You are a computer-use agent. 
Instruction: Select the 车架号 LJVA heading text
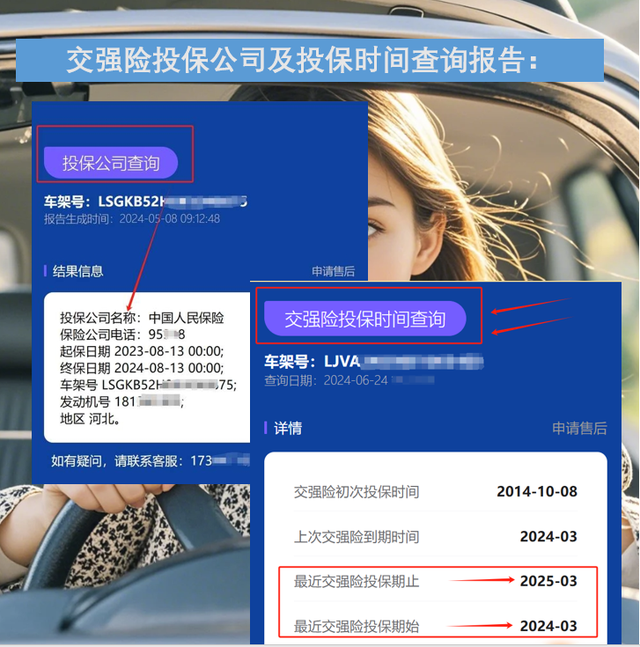(x=374, y=362)
